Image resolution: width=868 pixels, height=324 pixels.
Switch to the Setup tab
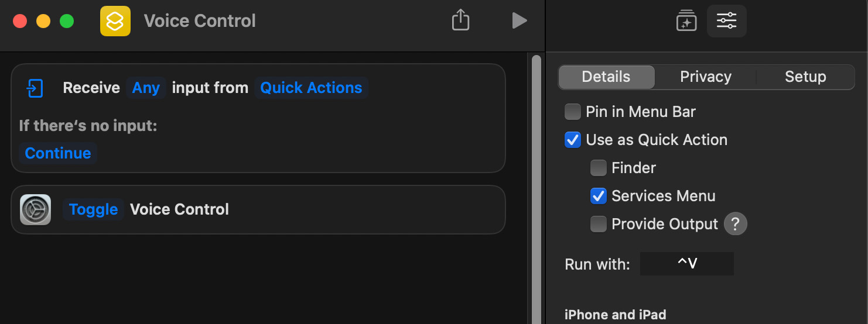tap(805, 77)
